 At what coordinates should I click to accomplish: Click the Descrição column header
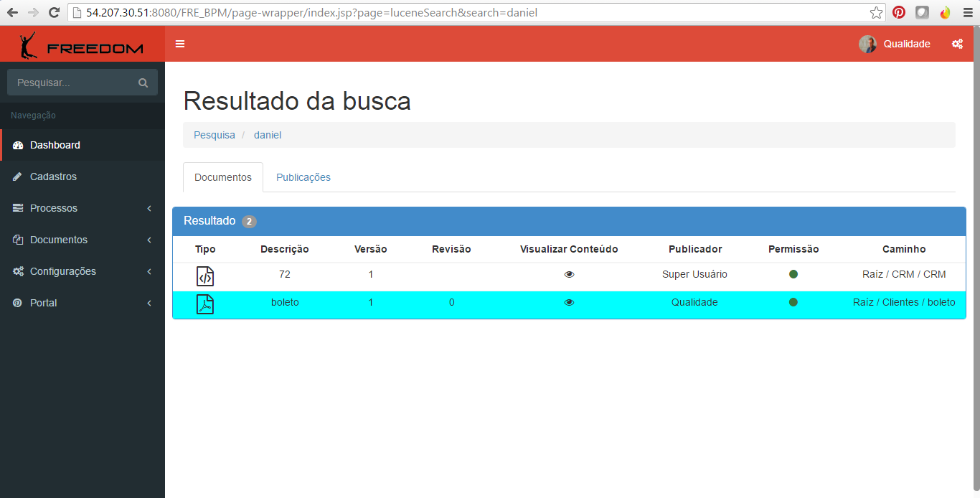tap(285, 249)
